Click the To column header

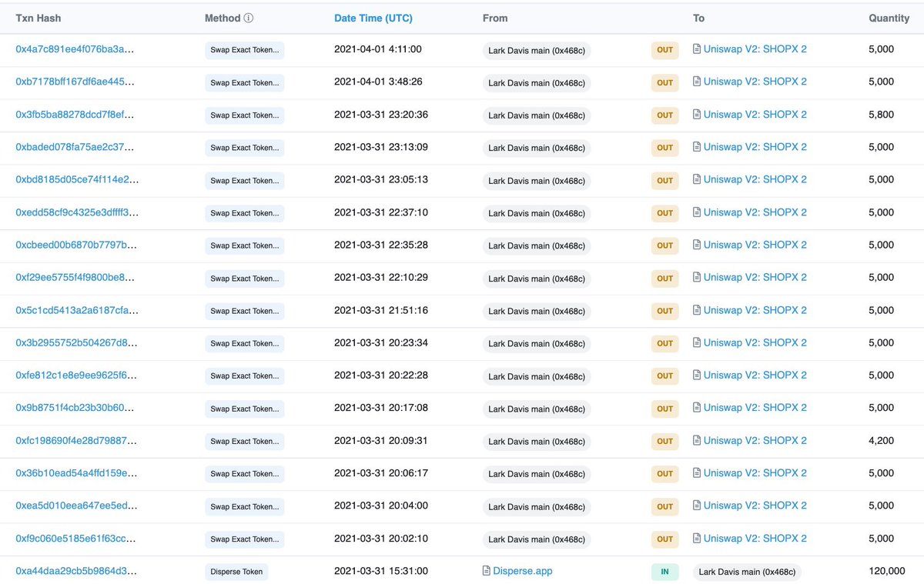[x=698, y=18]
